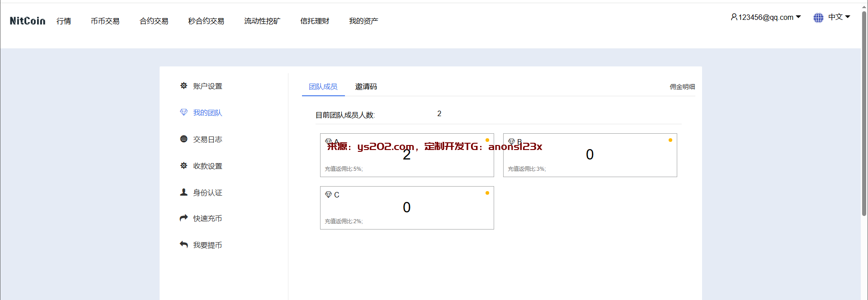Click the person icon beside 身份认证
This screenshot has width=868, height=300.
point(184,192)
